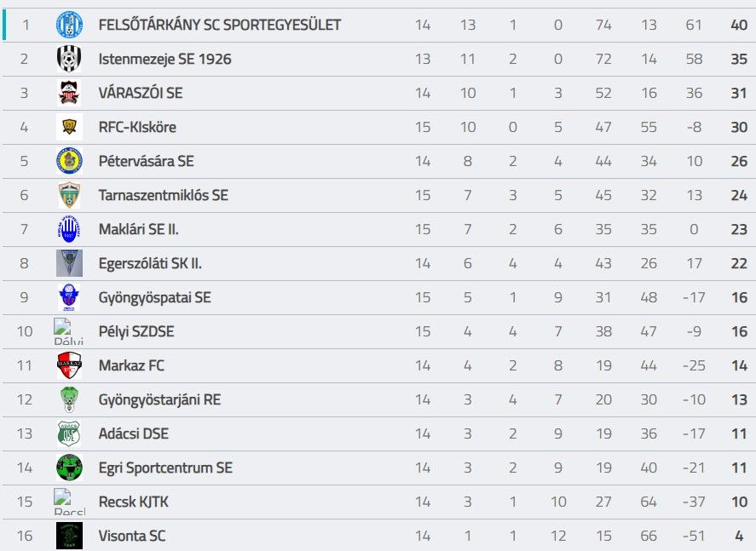The height and width of the screenshot is (551, 756).
Task: Open the Visonta SC dark logo
Action: pyautogui.click(x=69, y=536)
